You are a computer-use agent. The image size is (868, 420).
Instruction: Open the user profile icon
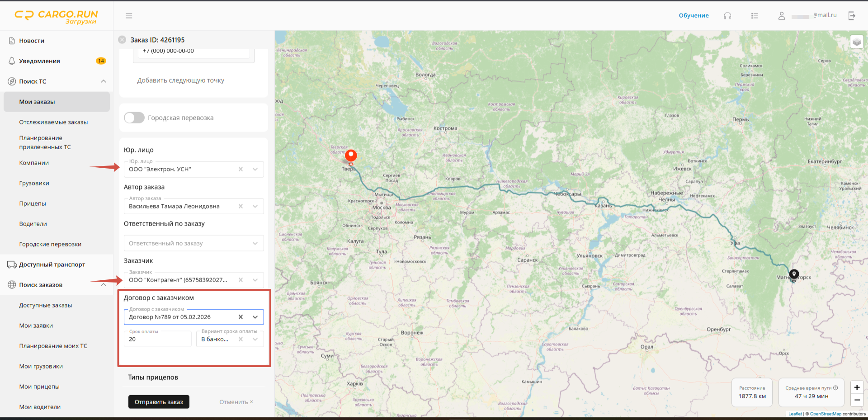click(782, 16)
